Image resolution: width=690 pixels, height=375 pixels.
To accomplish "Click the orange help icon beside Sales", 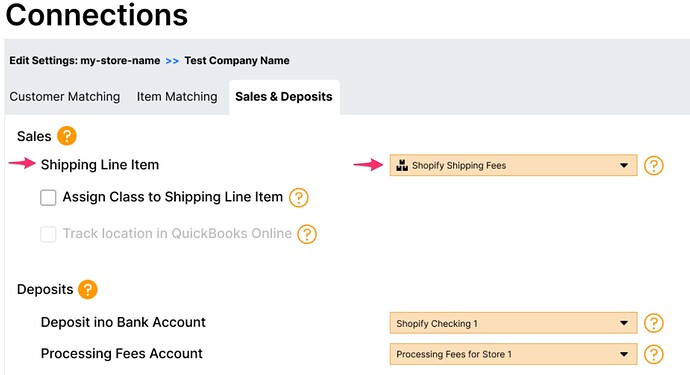I will click(67, 136).
